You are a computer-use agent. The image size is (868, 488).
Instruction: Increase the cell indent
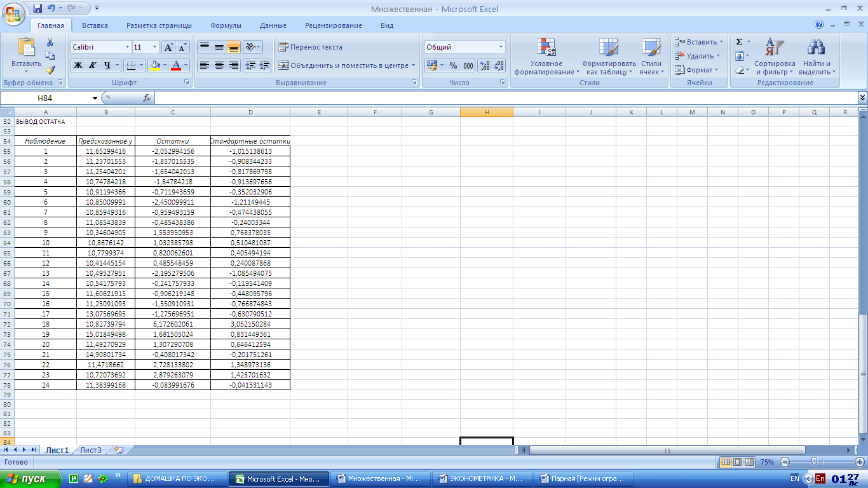click(x=265, y=65)
